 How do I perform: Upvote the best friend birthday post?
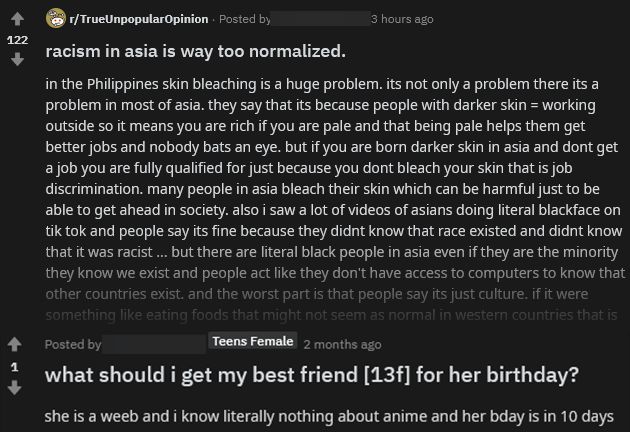pyautogui.click(x=17, y=345)
